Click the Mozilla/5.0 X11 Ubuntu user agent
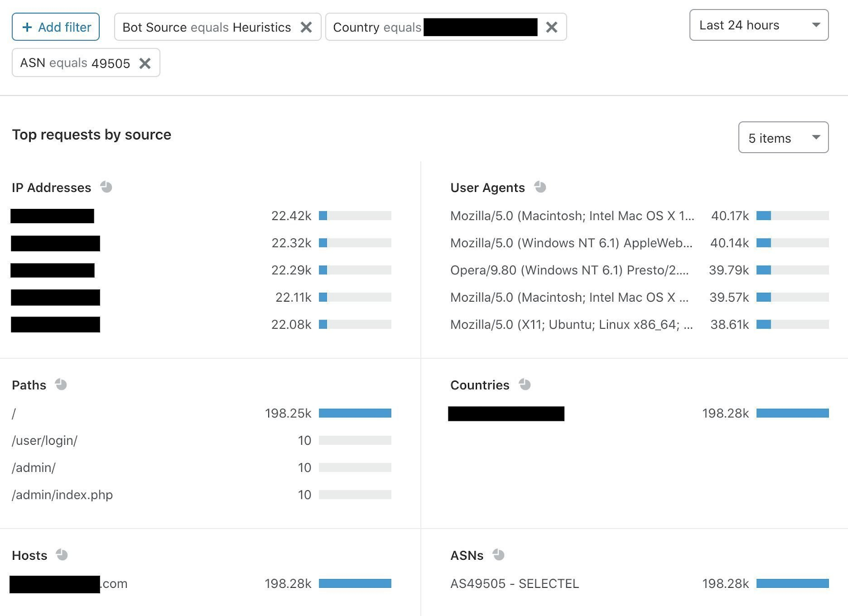848x616 pixels. (x=571, y=324)
